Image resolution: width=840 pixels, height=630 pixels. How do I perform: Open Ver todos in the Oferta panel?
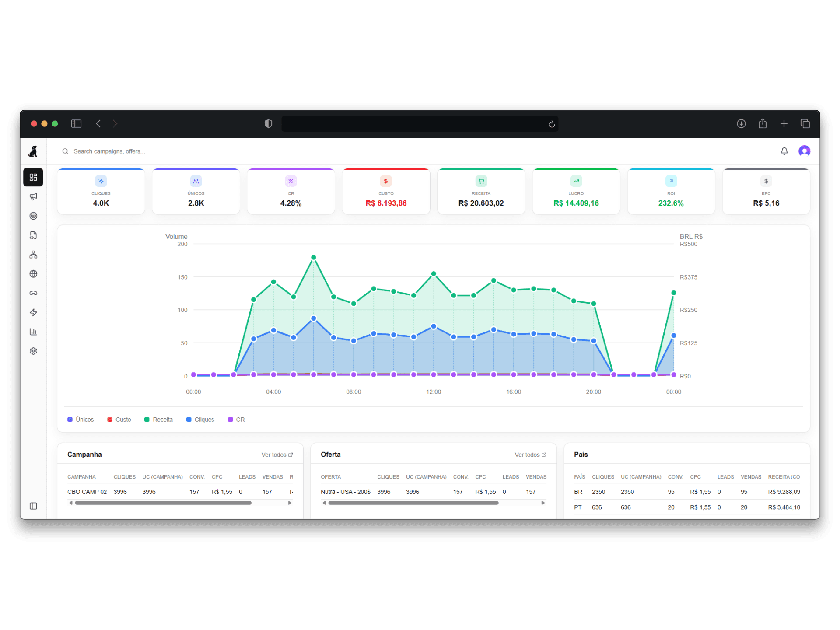(530, 455)
